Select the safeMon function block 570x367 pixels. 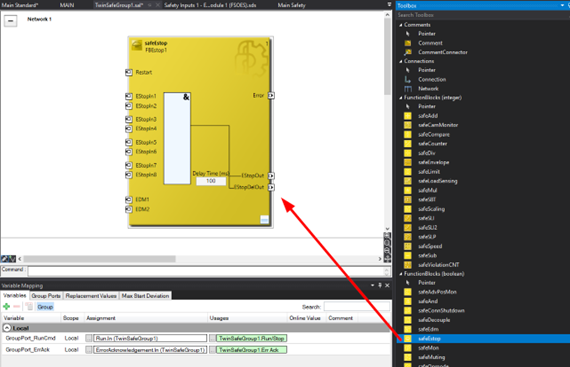coord(428,348)
